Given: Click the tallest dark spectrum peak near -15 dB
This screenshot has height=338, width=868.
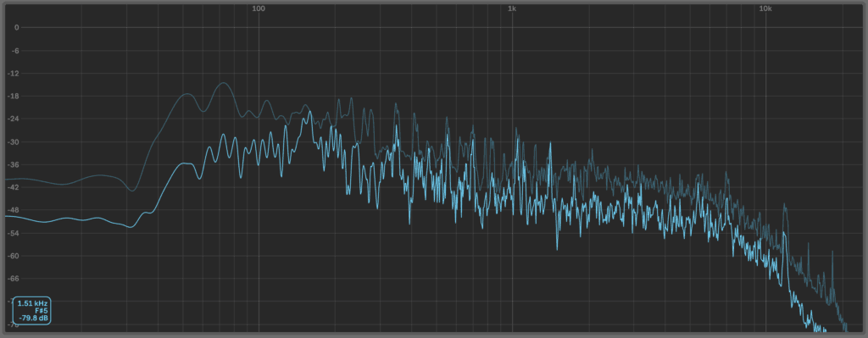Looking at the screenshot, I should tap(224, 84).
